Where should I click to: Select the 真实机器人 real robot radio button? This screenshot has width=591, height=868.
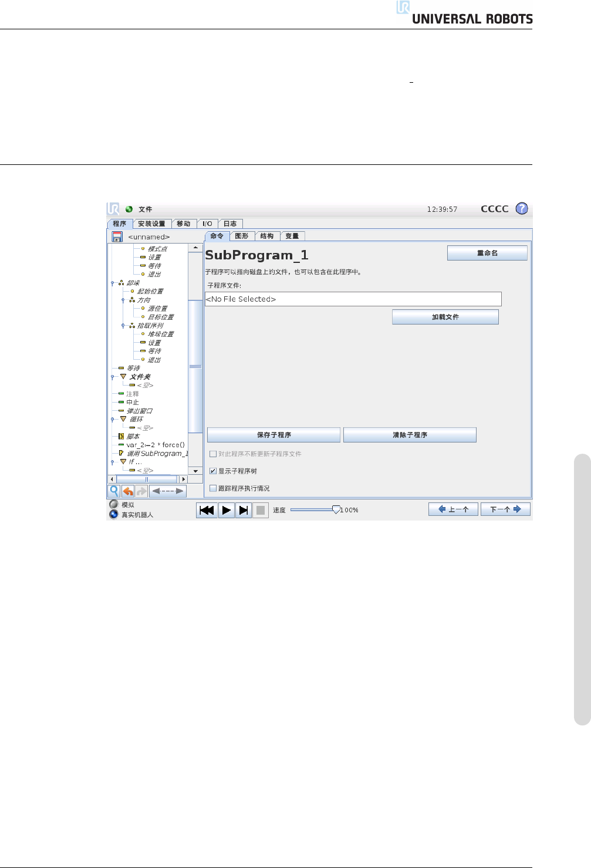tap(114, 514)
